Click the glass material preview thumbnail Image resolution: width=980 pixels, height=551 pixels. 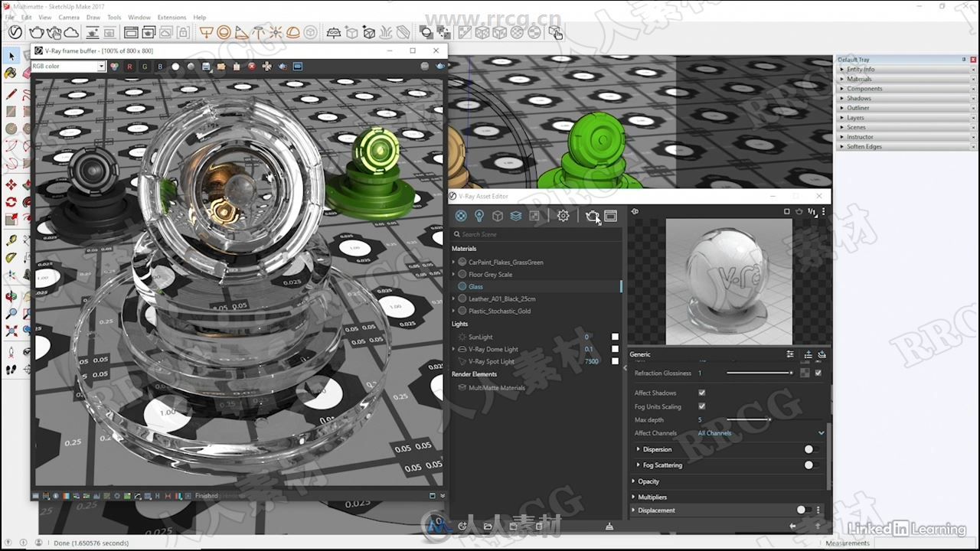[729, 282]
